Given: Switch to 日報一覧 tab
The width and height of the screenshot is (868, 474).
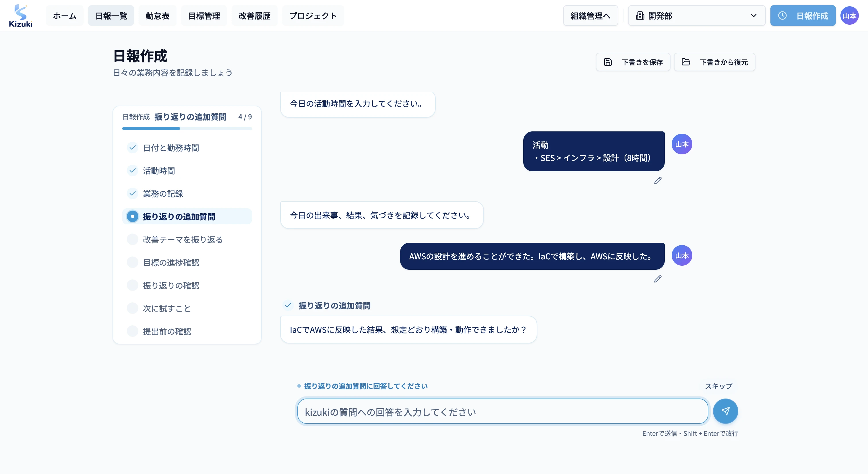Looking at the screenshot, I should click(x=111, y=15).
